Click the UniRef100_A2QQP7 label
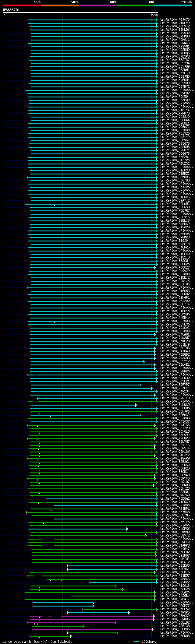This screenshot has height=644, width=195. pos(175,438)
